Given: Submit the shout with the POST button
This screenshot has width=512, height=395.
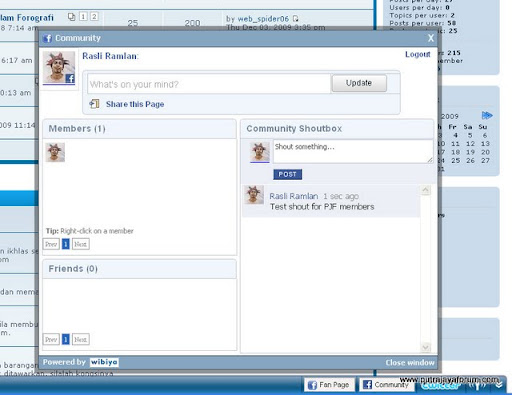Looking at the screenshot, I should 288,174.
